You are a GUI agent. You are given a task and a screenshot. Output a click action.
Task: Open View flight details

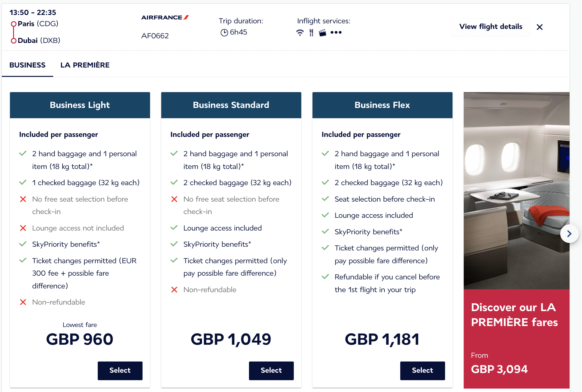[490, 27]
